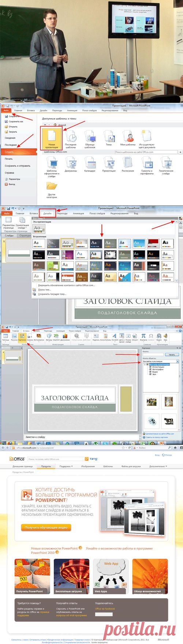Open the Фигуры shapes dropdown
The height and width of the screenshot is (644, 183).
49,337
